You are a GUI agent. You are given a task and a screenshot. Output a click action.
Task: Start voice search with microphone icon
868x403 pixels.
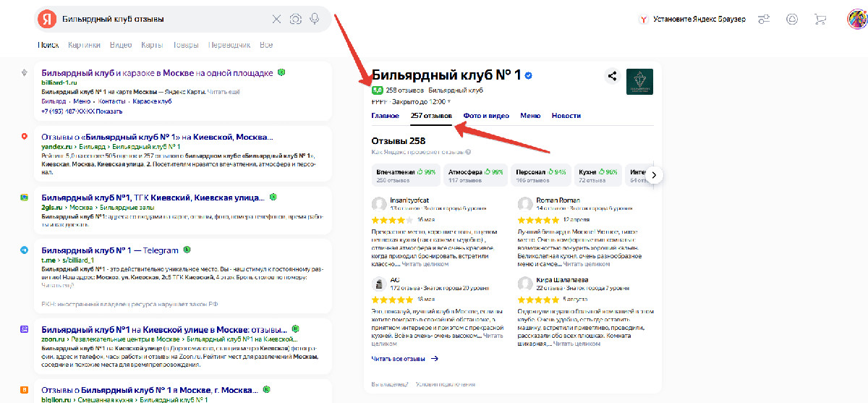tap(315, 19)
